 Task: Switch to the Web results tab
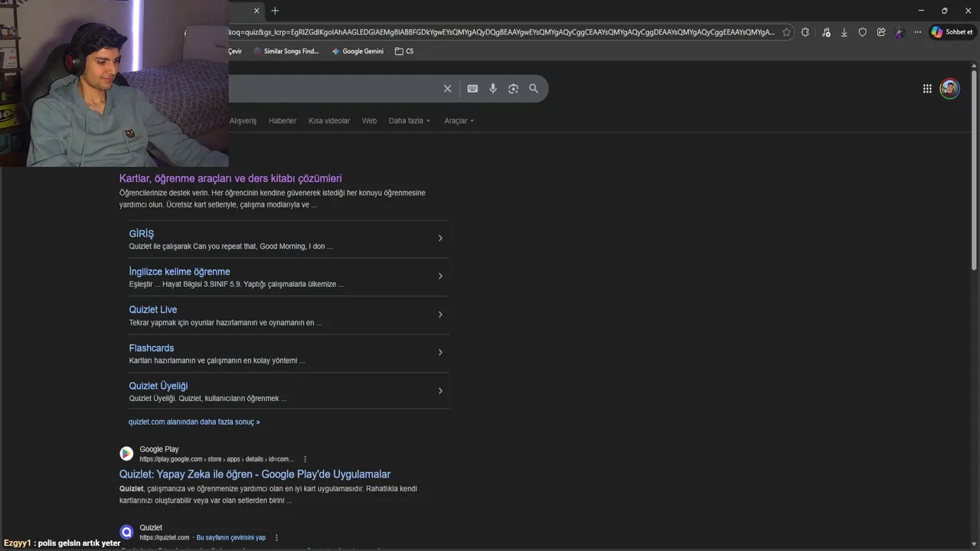click(x=369, y=121)
